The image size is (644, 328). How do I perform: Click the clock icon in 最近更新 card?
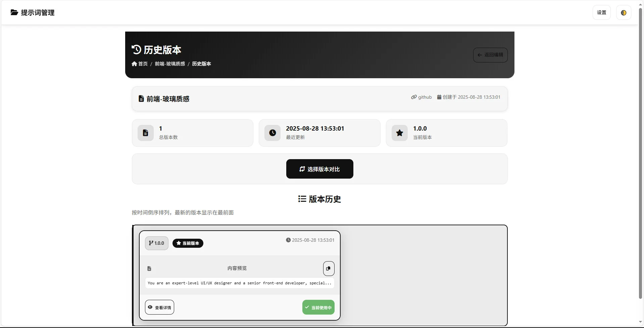273,133
